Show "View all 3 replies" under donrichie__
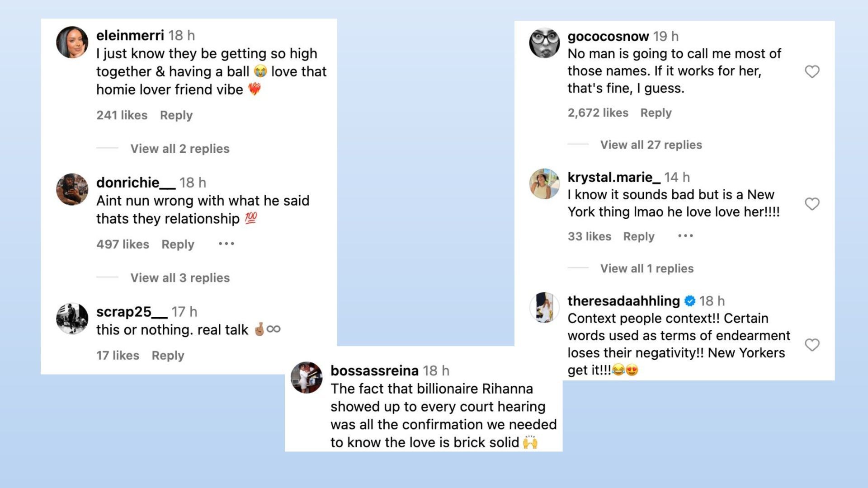The width and height of the screenshot is (868, 488). 180,278
